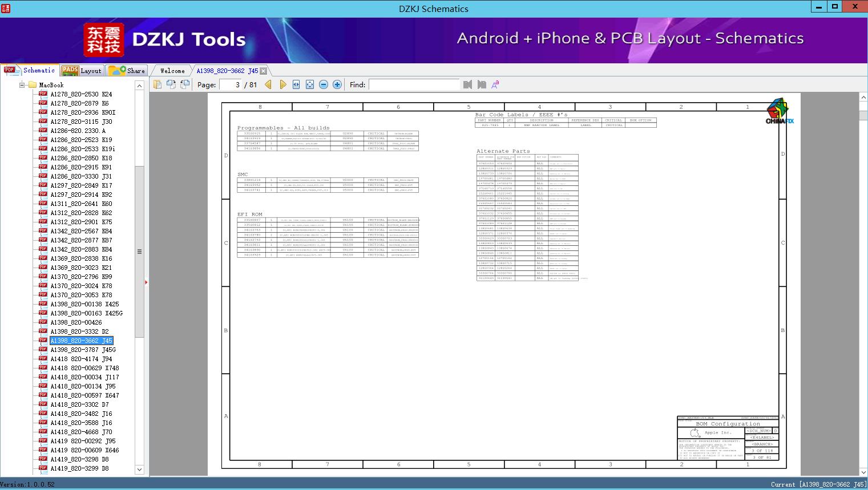
Task: Click the Find text field
Action: click(414, 84)
